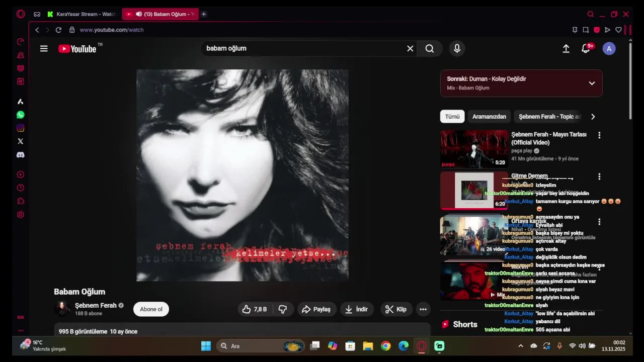Expand the 'Sonraki: Duman - Kolay Değildir' queue

[592, 83]
